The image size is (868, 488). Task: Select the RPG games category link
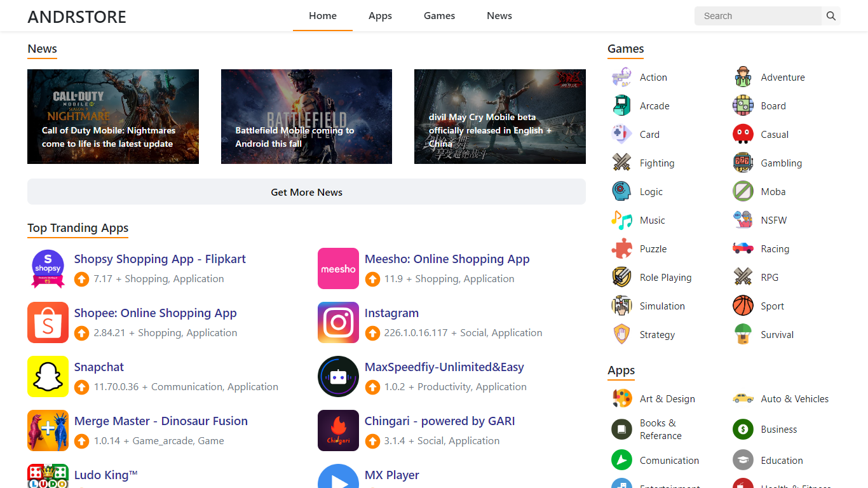tap(770, 277)
